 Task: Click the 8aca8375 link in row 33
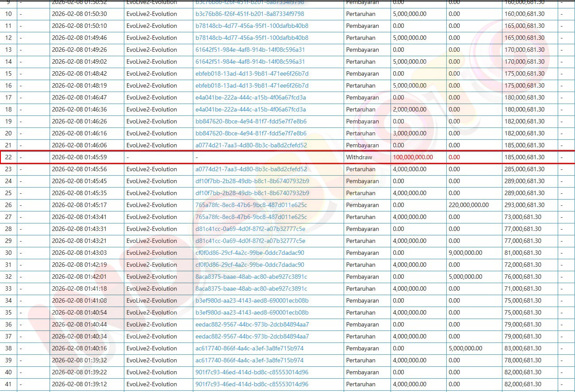tap(251, 288)
